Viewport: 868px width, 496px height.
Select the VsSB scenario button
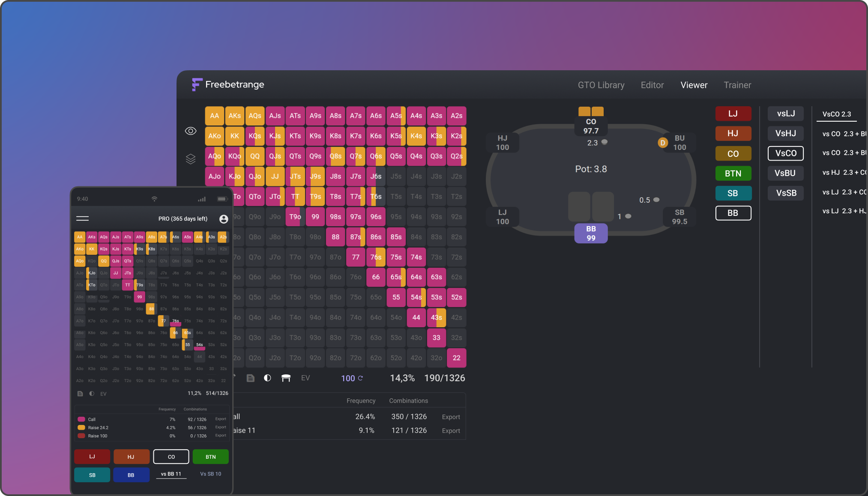click(785, 193)
